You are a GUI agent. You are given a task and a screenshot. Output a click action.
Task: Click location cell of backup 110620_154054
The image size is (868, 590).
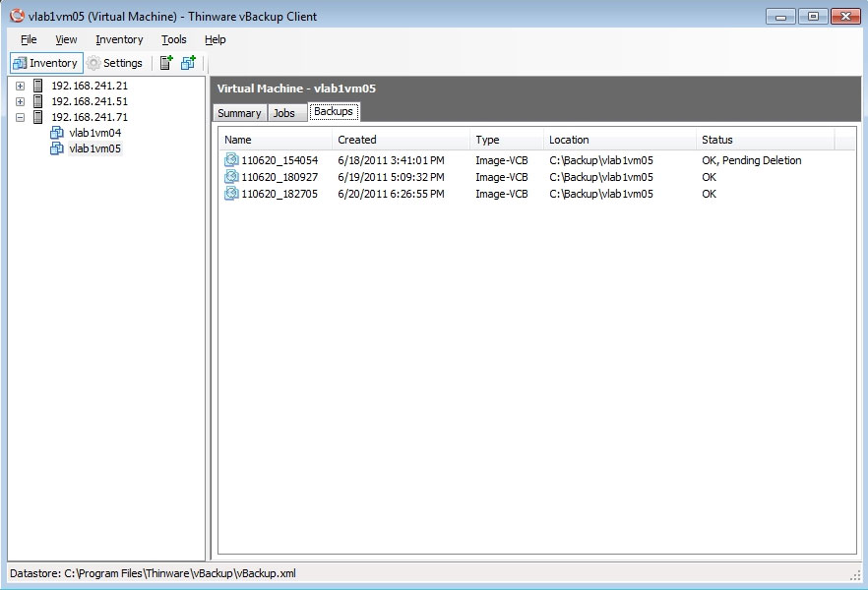[x=601, y=160]
